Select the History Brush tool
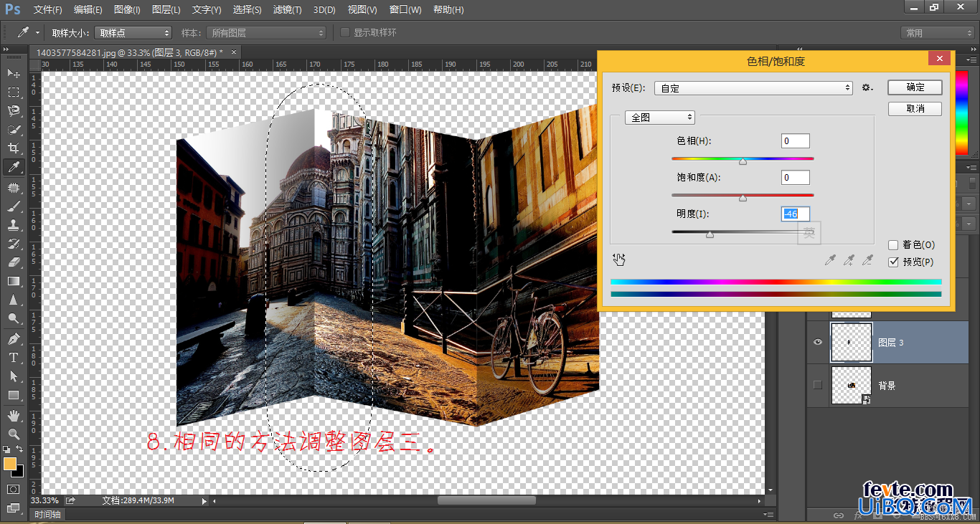Viewport: 980px width, 524px height. tap(13, 243)
